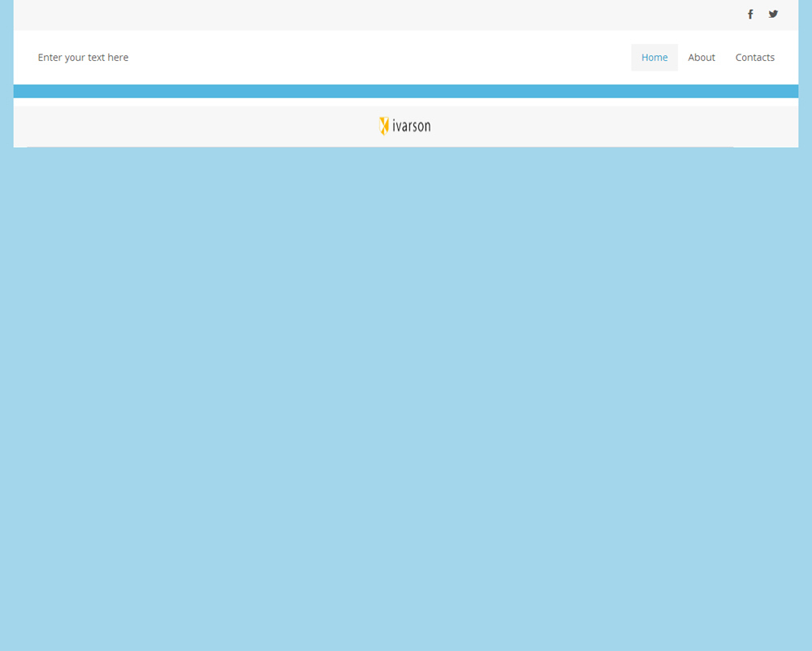Go to the Home menu item
Image resolution: width=812 pixels, height=651 pixels.
click(x=654, y=58)
